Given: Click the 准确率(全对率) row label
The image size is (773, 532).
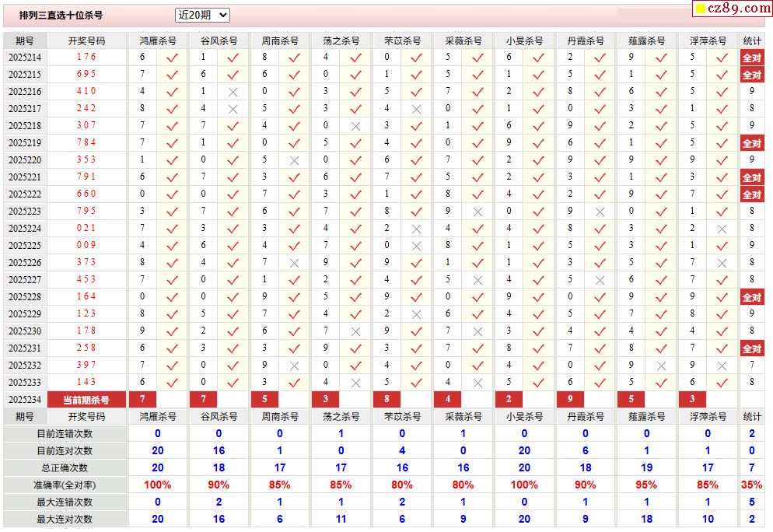Looking at the screenshot, I should click(65, 485).
